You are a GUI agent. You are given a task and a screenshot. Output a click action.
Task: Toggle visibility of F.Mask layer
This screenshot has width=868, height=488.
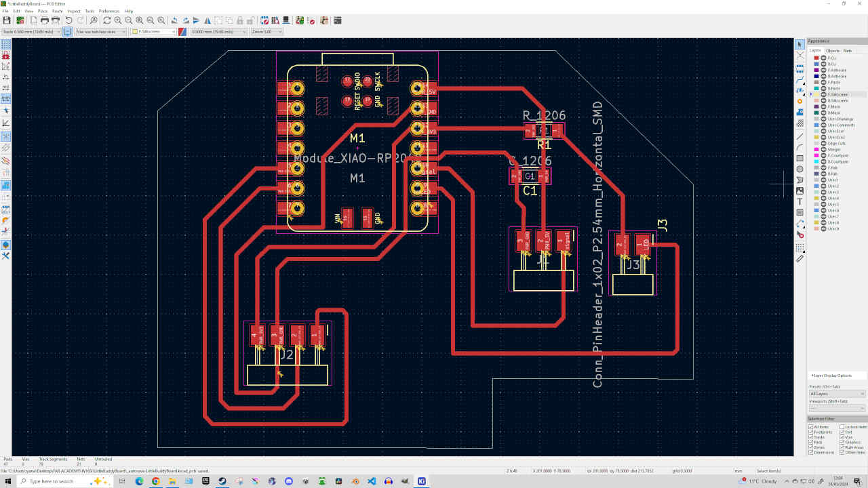tap(824, 106)
